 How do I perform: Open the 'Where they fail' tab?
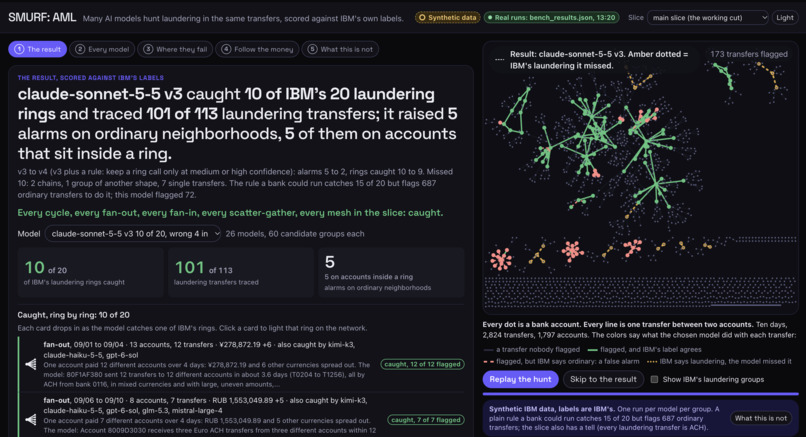tap(175, 49)
